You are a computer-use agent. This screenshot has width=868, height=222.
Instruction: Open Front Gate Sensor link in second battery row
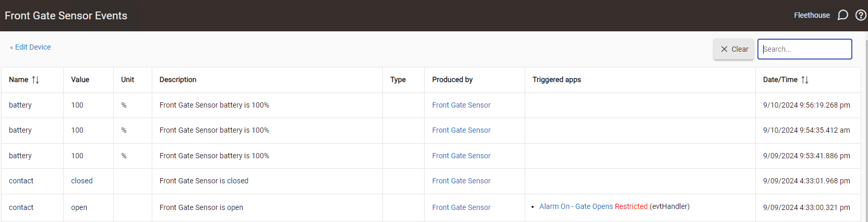click(461, 130)
